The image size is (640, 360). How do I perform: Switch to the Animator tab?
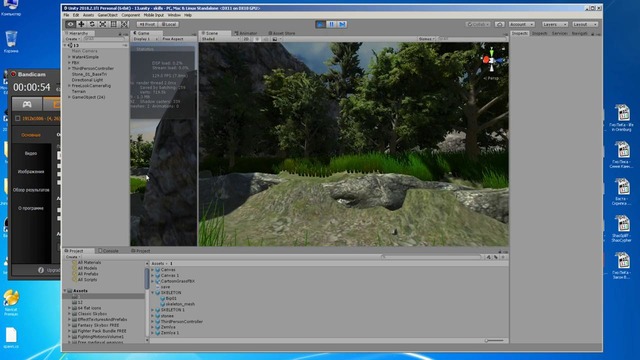click(246, 33)
